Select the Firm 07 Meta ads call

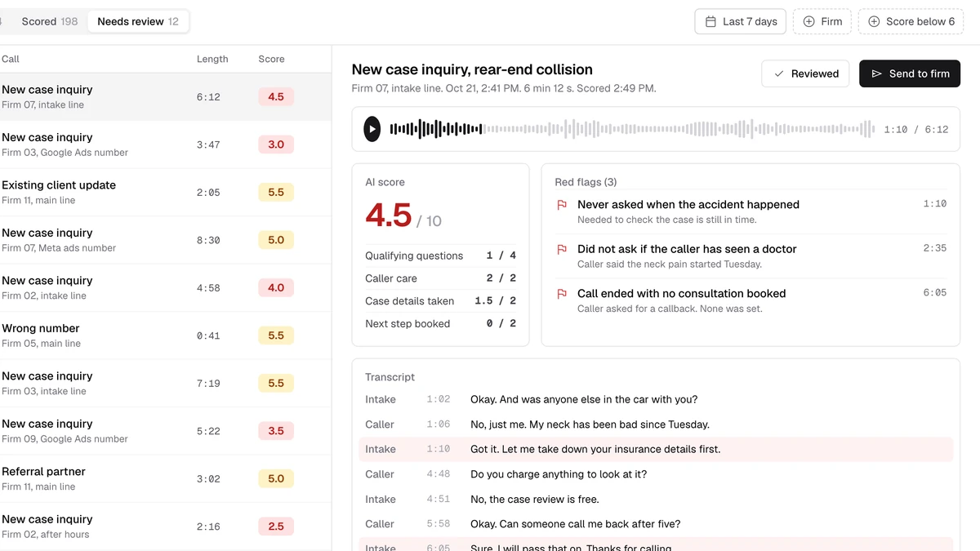pyautogui.click(x=165, y=240)
